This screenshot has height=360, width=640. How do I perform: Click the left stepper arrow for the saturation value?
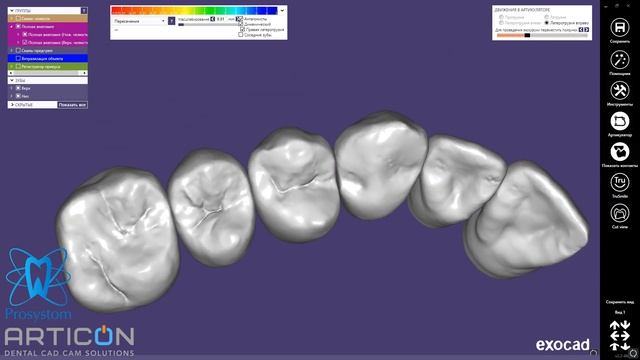pos(213,19)
